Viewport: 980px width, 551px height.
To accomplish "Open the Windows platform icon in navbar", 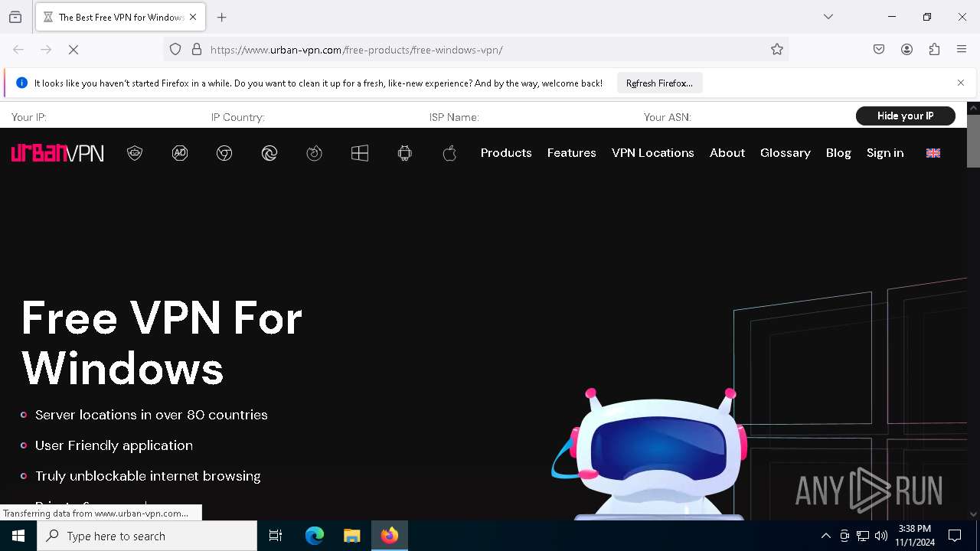I will coord(360,153).
